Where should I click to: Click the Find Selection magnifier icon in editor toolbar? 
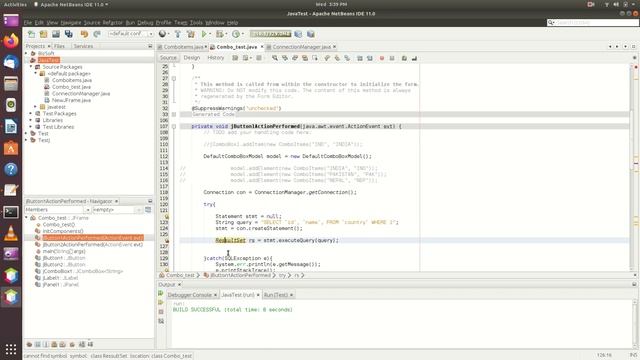click(275, 58)
